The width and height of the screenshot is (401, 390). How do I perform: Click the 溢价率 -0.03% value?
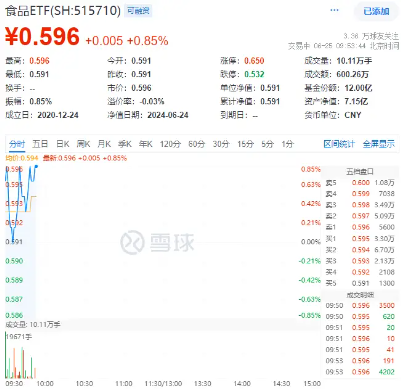(152, 101)
